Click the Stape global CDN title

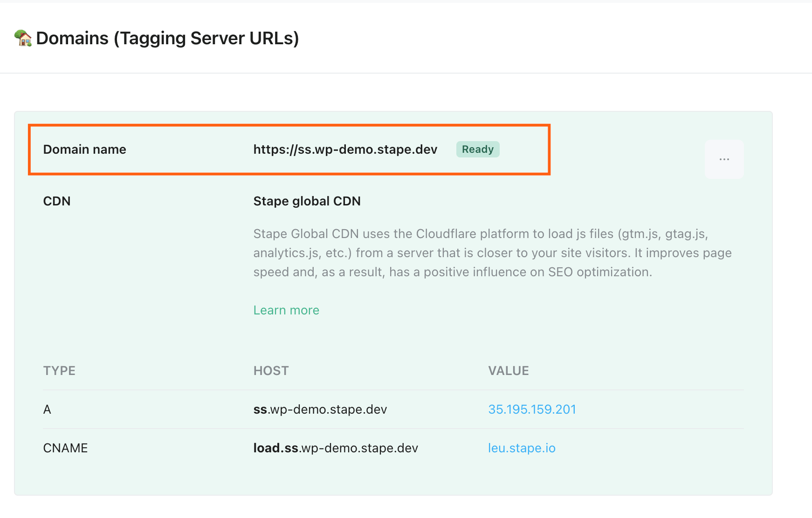(307, 201)
